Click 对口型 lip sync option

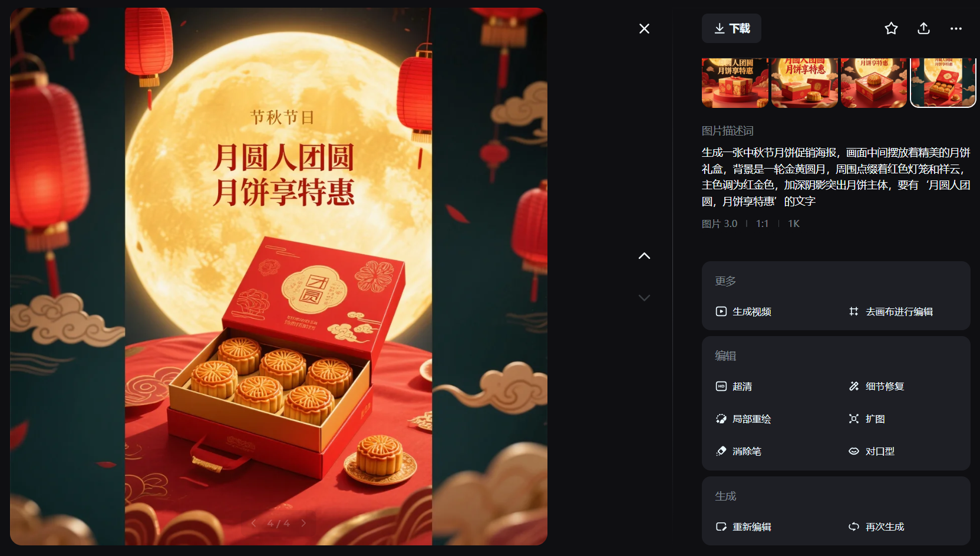(x=872, y=451)
